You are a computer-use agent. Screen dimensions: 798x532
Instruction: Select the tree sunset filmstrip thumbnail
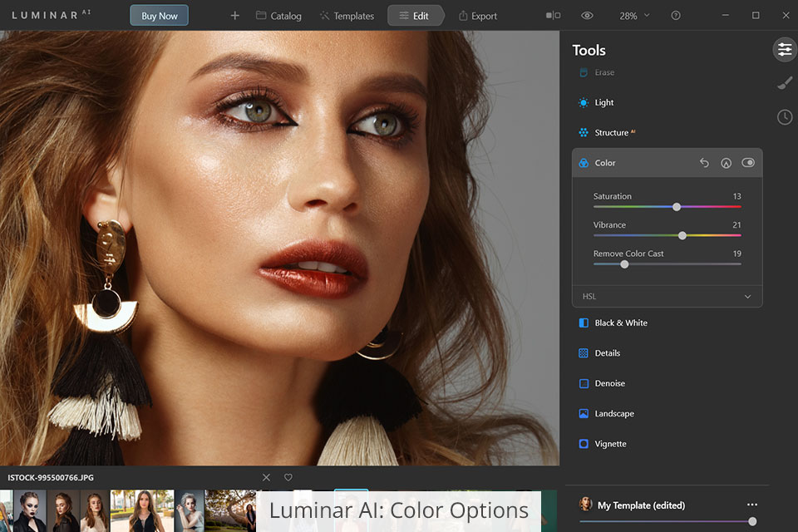pos(230,511)
